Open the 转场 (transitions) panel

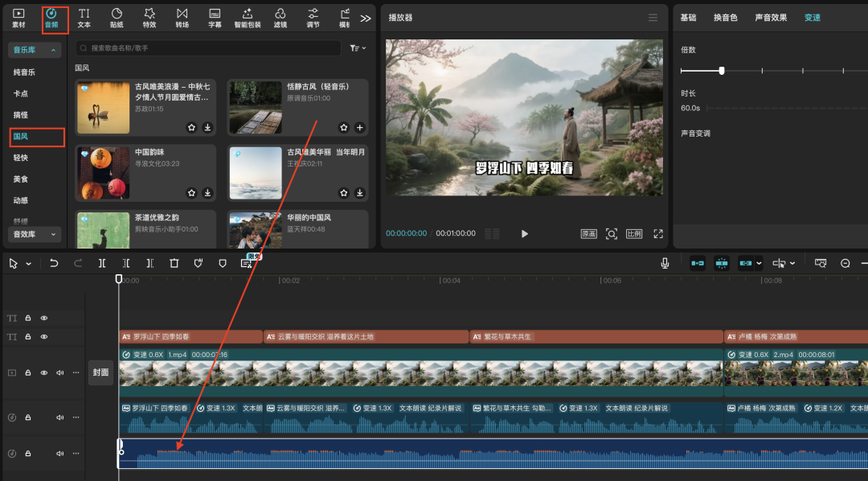[182, 17]
